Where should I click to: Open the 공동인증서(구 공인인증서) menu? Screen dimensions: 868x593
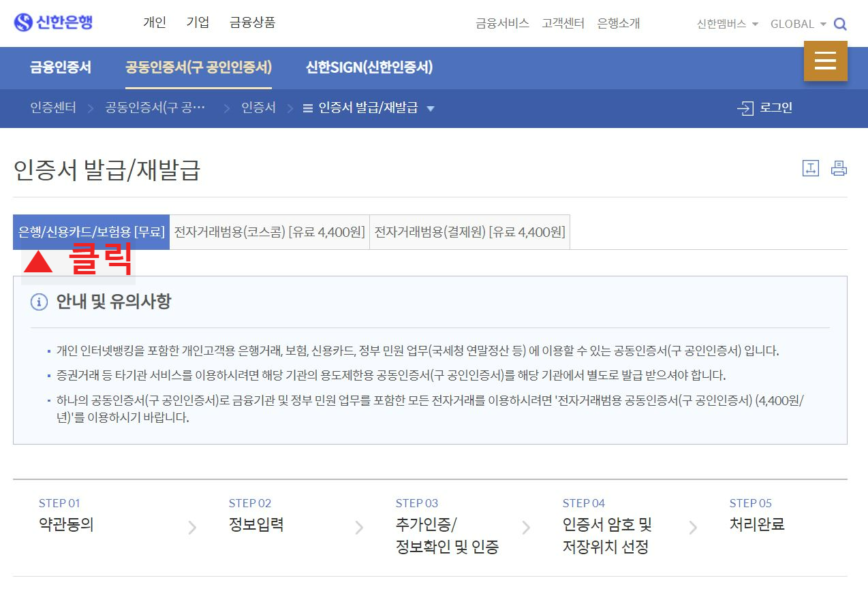click(x=198, y=67)
